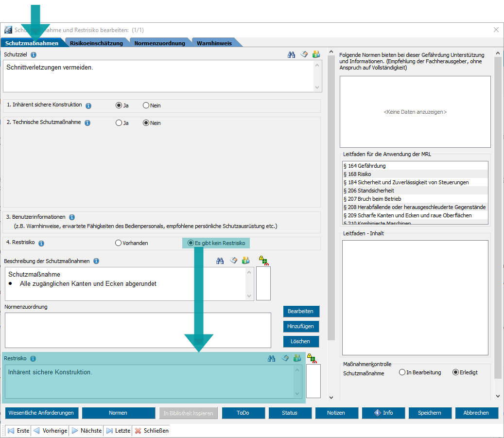504x438 pixels.
Task: Set Restrisiko to Vorhanden
Action: pyautogui.click(x=118, y=243)
